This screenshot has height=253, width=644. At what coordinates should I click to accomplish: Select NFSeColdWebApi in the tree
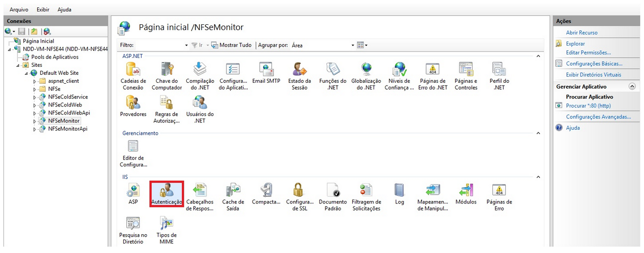click(x=69, y=113)
